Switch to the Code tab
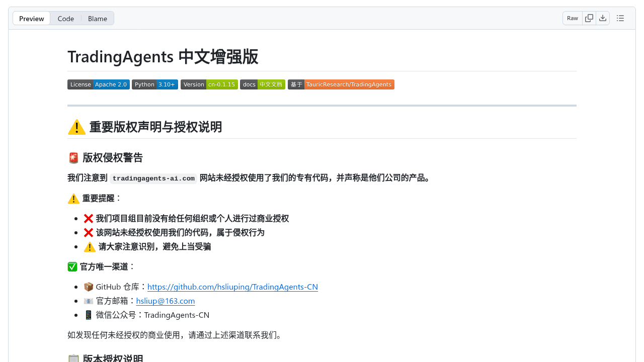The height and width of the screenshot is (362, 644). (x=66, y=18)
